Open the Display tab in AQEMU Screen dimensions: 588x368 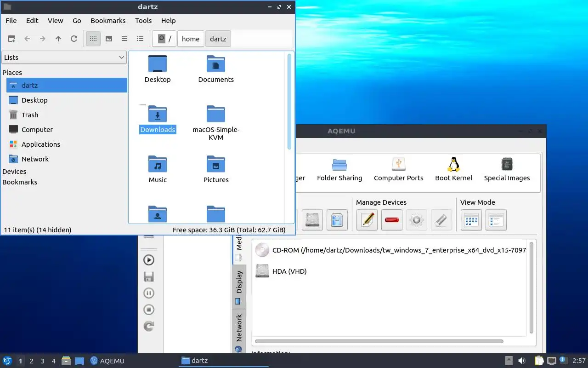point(239,287)
